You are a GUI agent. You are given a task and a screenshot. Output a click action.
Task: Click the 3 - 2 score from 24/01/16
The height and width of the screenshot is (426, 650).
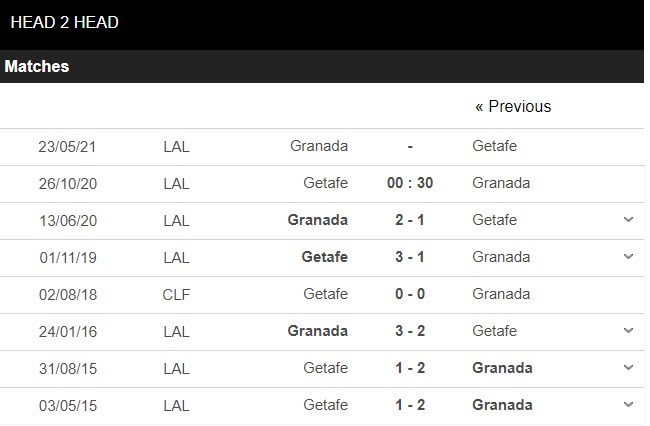point(410,331)
